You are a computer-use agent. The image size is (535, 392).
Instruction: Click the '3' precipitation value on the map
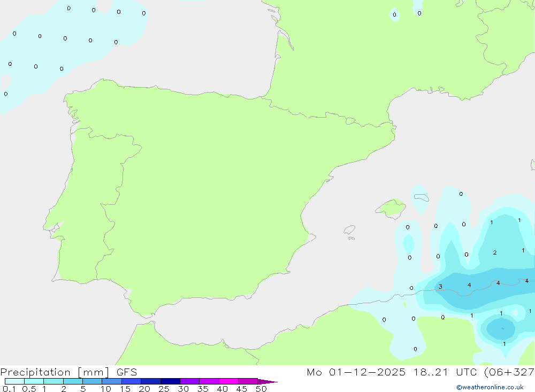[x=440, y=287]
